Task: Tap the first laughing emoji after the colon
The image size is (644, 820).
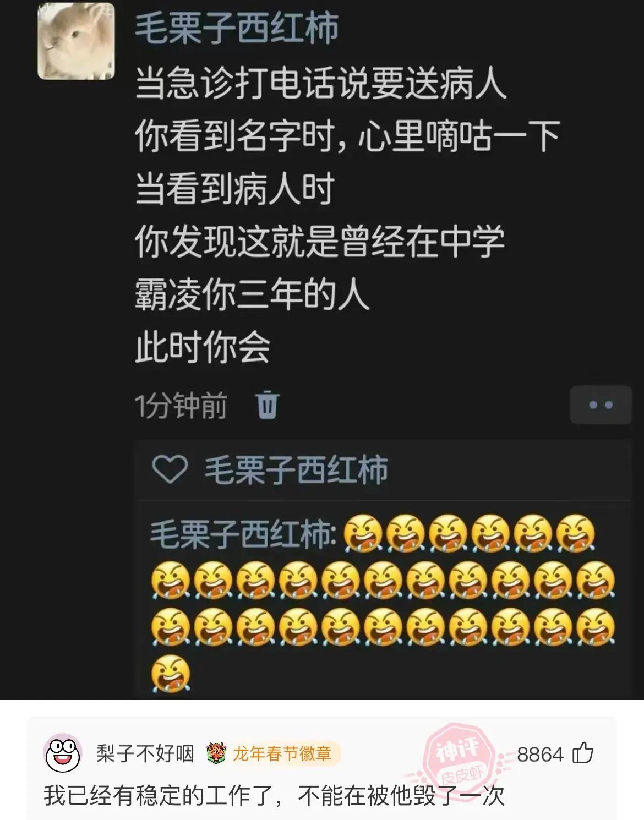Action: 363,533
